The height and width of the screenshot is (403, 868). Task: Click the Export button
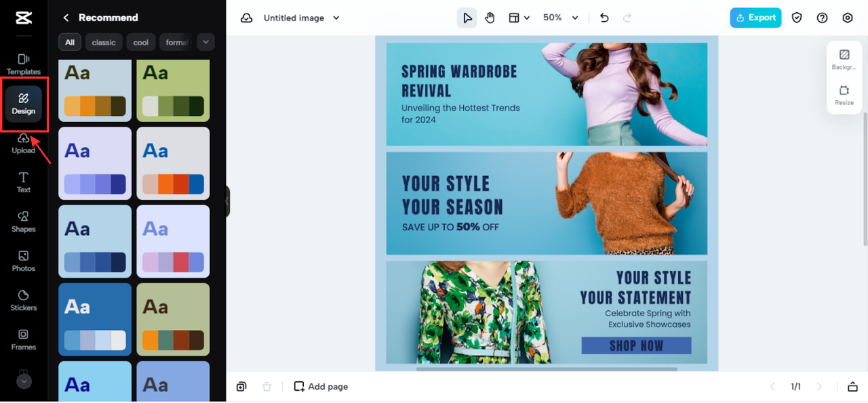click(x=755, y=18)
